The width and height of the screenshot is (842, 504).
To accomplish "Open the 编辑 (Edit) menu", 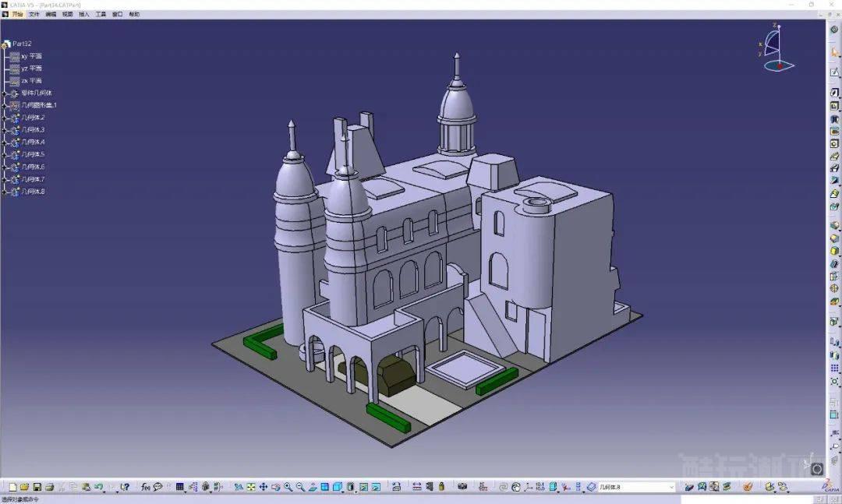I will click(51, 15).
